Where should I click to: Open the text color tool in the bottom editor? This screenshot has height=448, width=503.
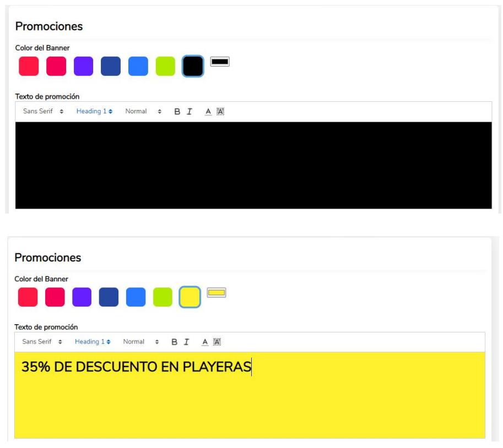[x=205, y=342]
